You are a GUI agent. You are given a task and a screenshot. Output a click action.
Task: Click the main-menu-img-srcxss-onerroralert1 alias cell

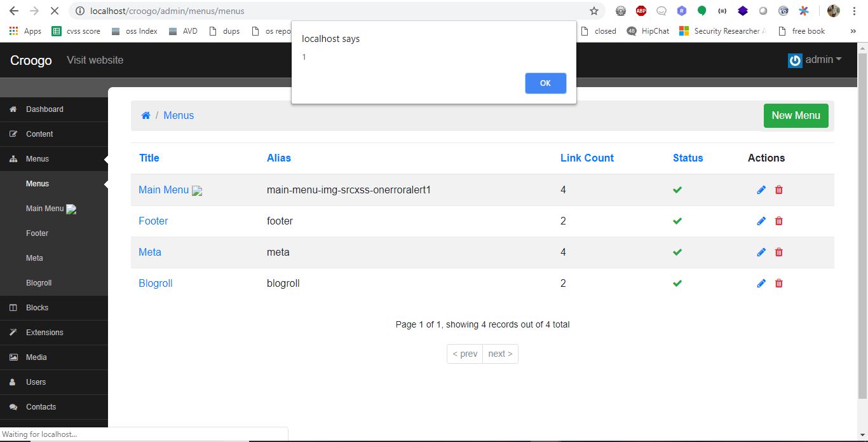(x=349, y=190)
